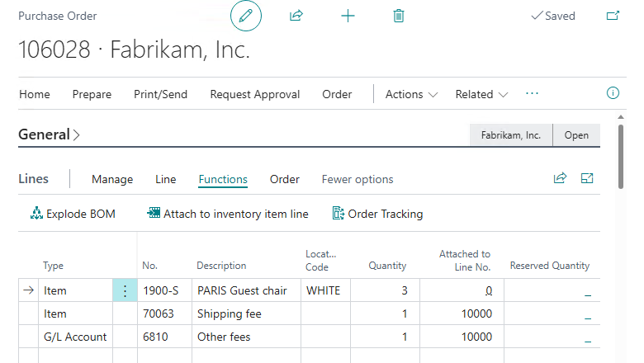Open page in new window icon
Viewport: 644px width, 363px height.
(x=613, y=16)
